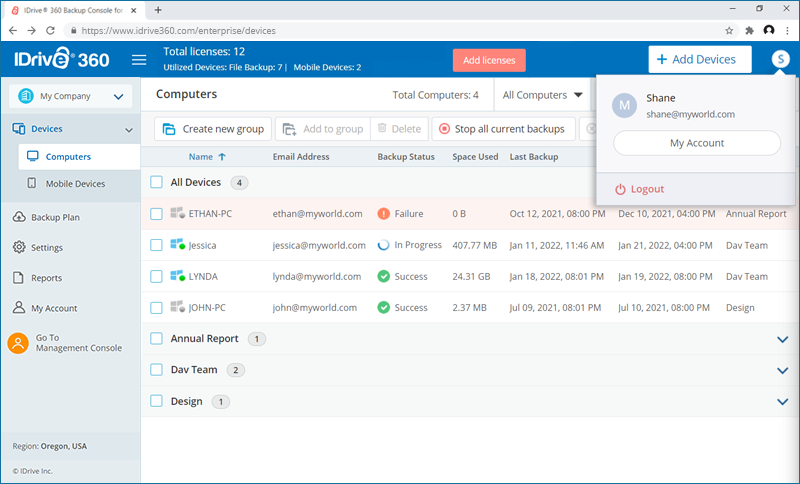The height and width of the screenshot is (484, 800).
Task: Collapse the Devices section chevron
Action: pos(129,130)
